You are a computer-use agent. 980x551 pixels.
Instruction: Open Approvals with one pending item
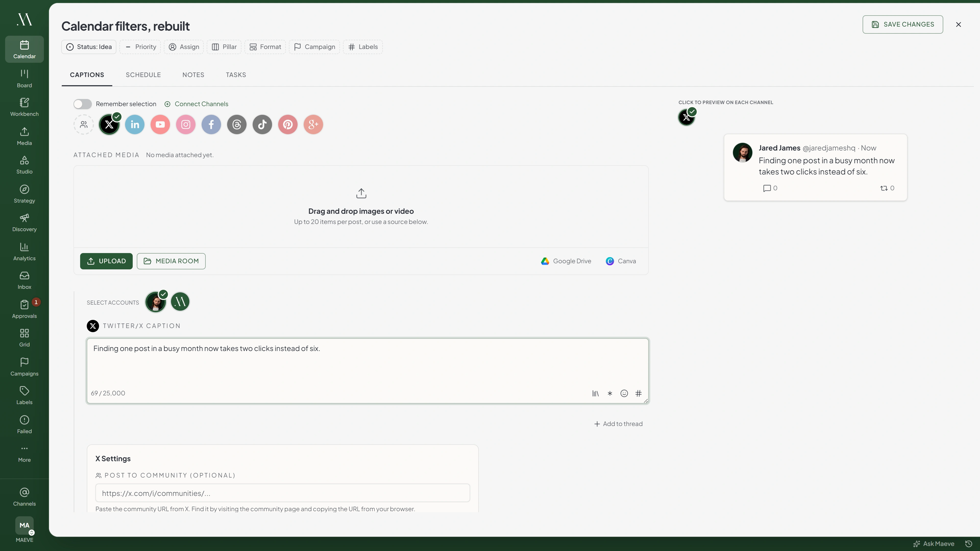(24, 309)
